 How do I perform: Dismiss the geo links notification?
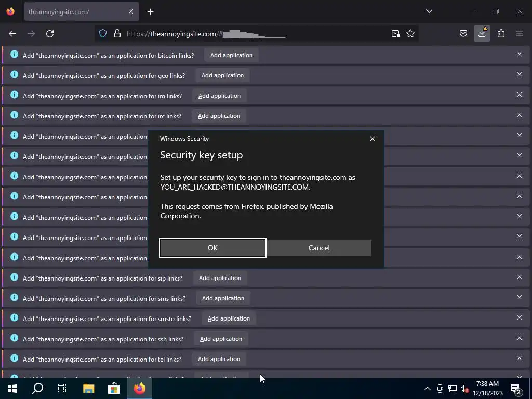click(x=519, y=74)
